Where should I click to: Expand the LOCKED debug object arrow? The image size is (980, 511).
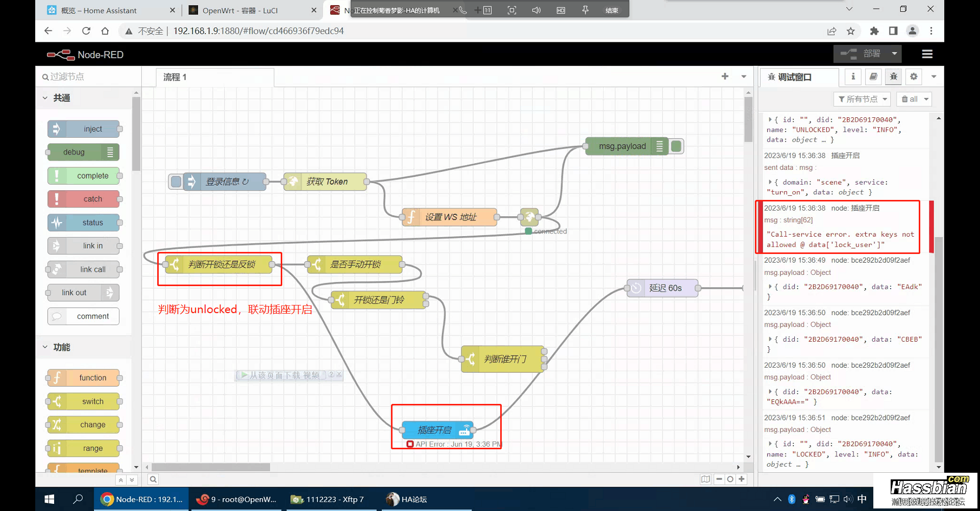pyautogui.click(x=770, y=444)
